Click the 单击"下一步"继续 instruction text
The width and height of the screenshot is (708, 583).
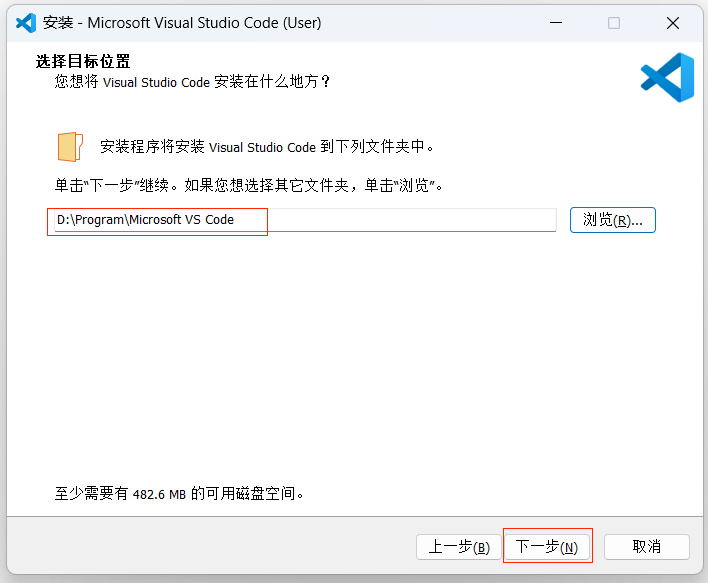(x=249, y=185)
